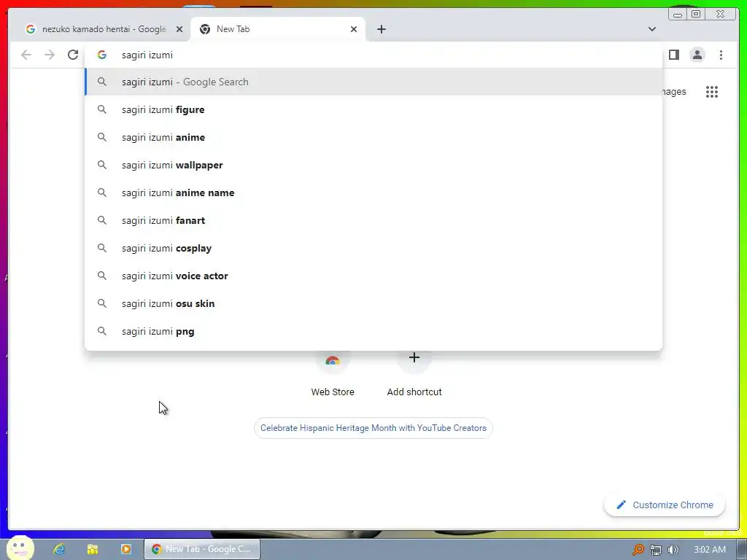Screen dimensions: 747x560
Task: Open the side panel icon
Action: coord(673,55)
